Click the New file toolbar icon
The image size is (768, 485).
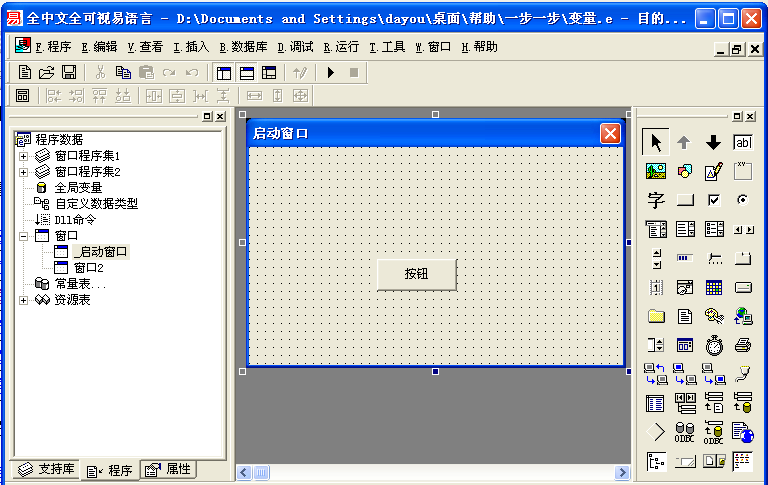pos(24,73)
